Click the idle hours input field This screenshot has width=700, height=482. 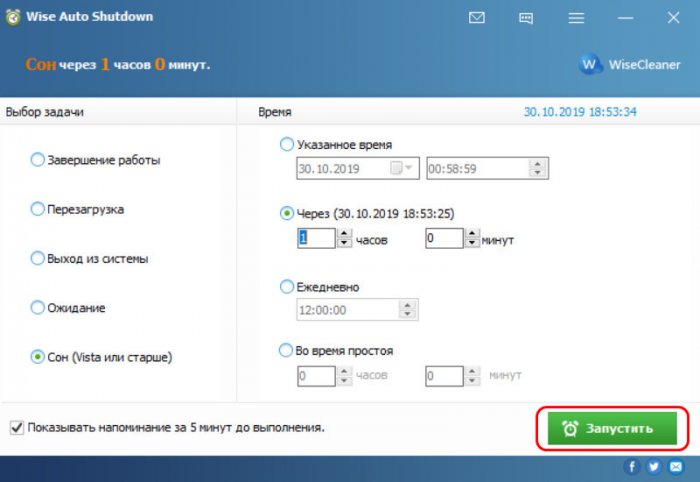[317, 376]
